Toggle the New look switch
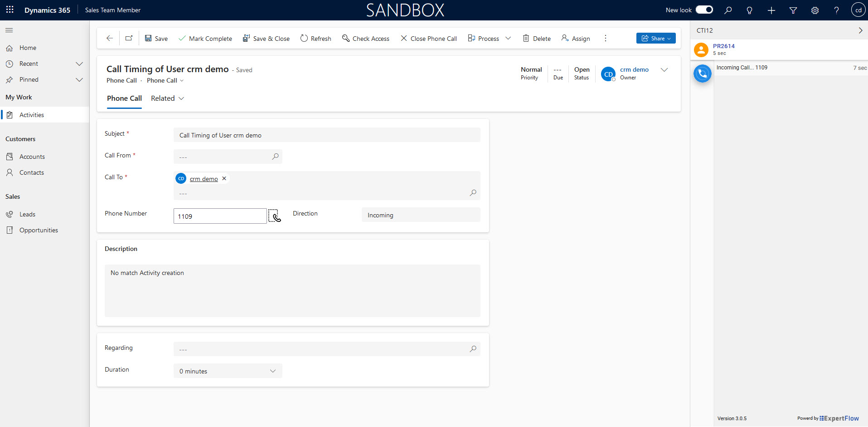The image size is (868, 427). [704, 10]
